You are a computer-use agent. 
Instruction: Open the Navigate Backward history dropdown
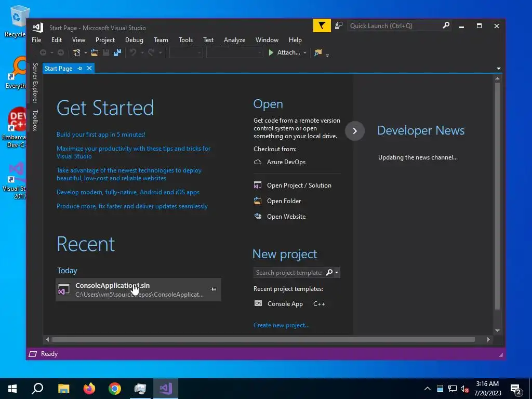pos(51,52)
